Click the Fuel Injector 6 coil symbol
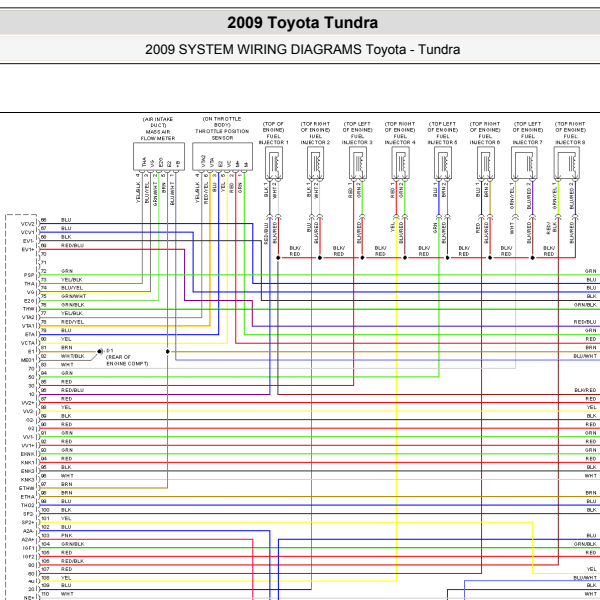 point(486,163)
